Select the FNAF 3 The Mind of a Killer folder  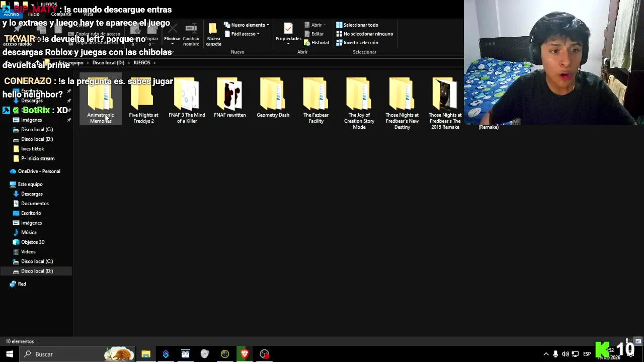187,101
